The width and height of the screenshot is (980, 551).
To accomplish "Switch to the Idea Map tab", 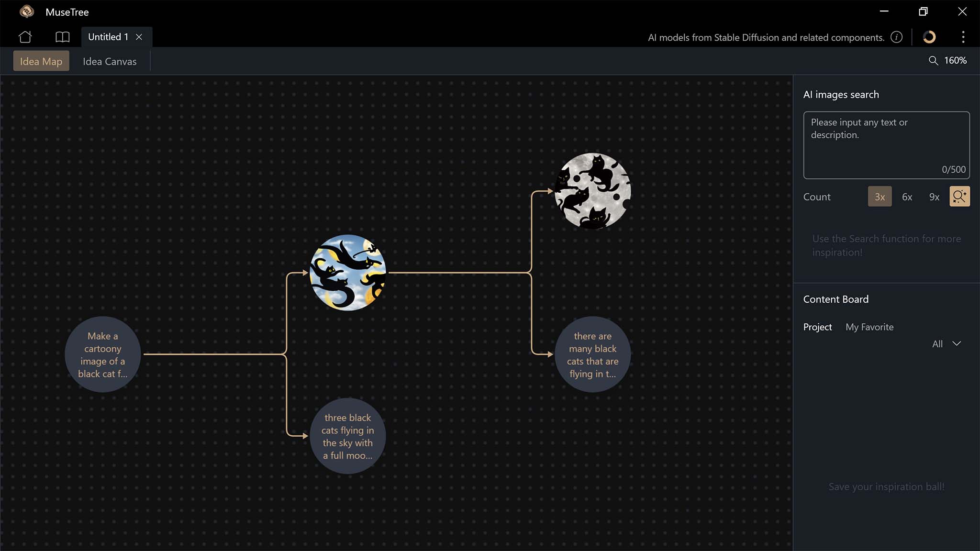I will point(41,61).
